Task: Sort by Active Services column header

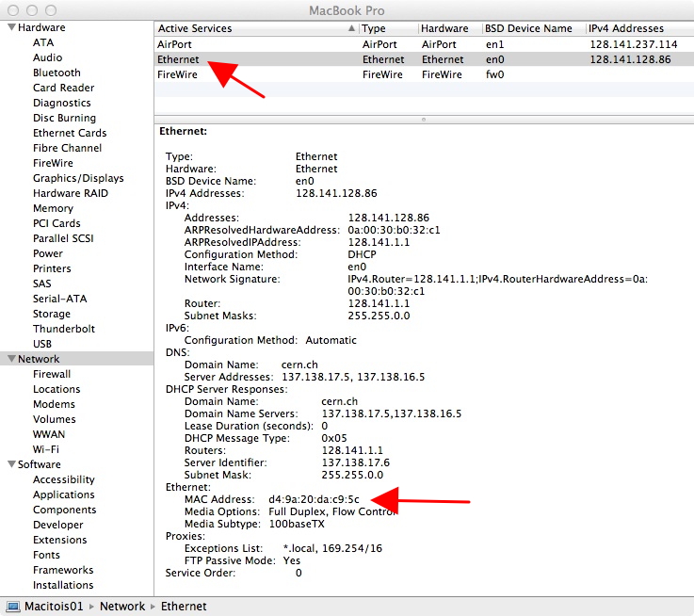Action: (x=256, y=28)
